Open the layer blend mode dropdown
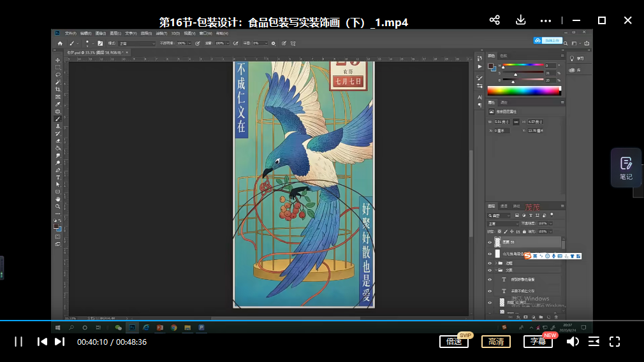The width and height of the screenshot is (644, 362). (x=503, y=224)
